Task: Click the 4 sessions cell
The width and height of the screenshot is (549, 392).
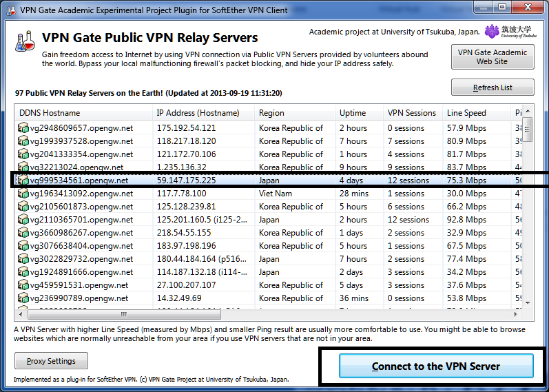Action: (x=406, y=154)
